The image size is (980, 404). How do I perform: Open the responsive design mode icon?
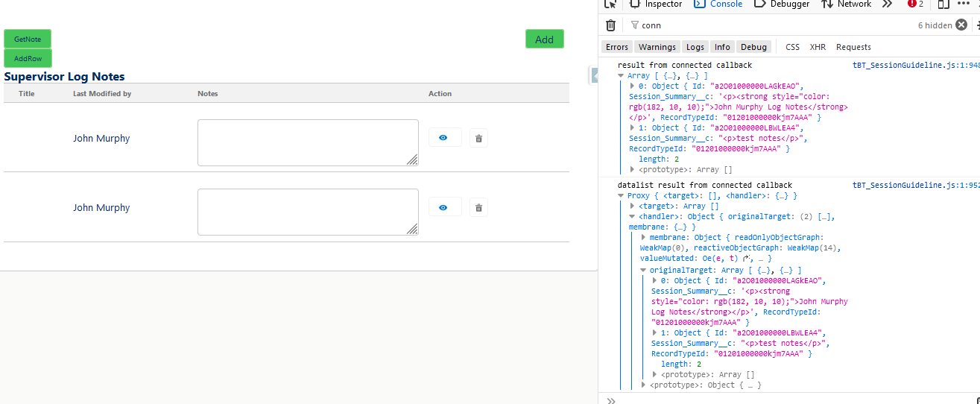[x=943, y=4]
